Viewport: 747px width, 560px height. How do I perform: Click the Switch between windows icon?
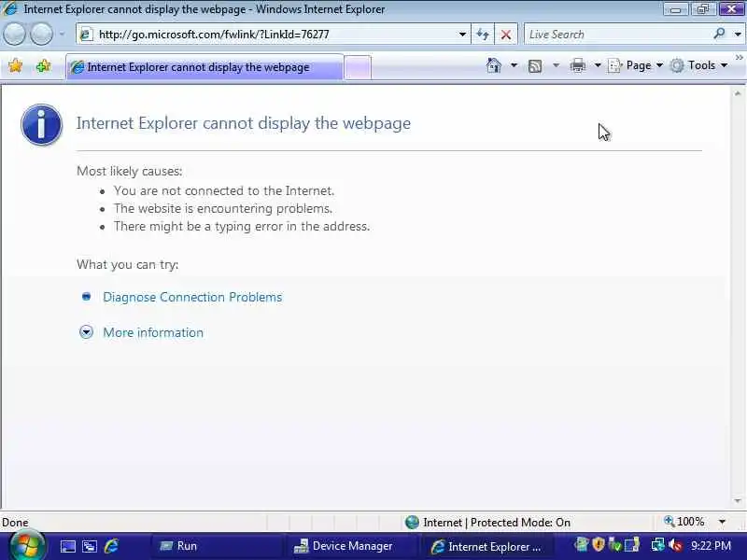tap(90, 546)
